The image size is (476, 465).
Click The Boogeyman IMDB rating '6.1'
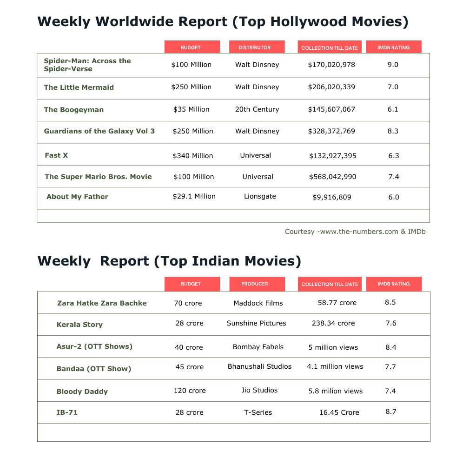[x=393, y=109]
